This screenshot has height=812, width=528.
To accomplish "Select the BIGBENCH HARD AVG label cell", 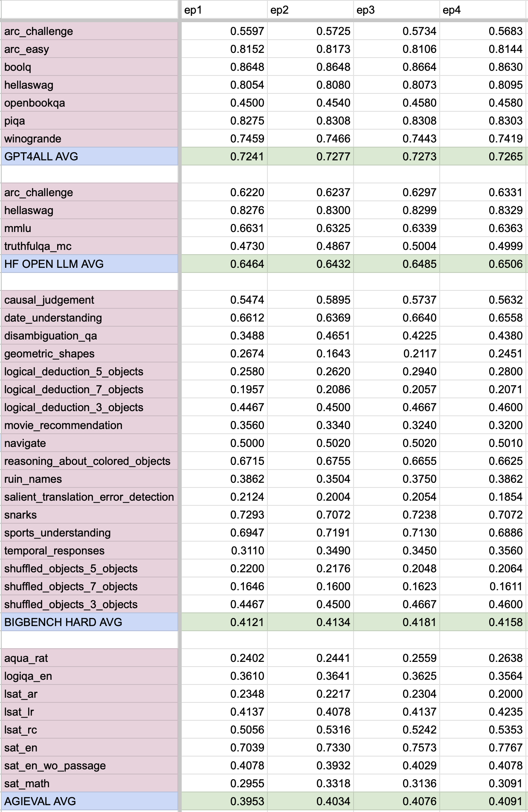I will 90,622.
